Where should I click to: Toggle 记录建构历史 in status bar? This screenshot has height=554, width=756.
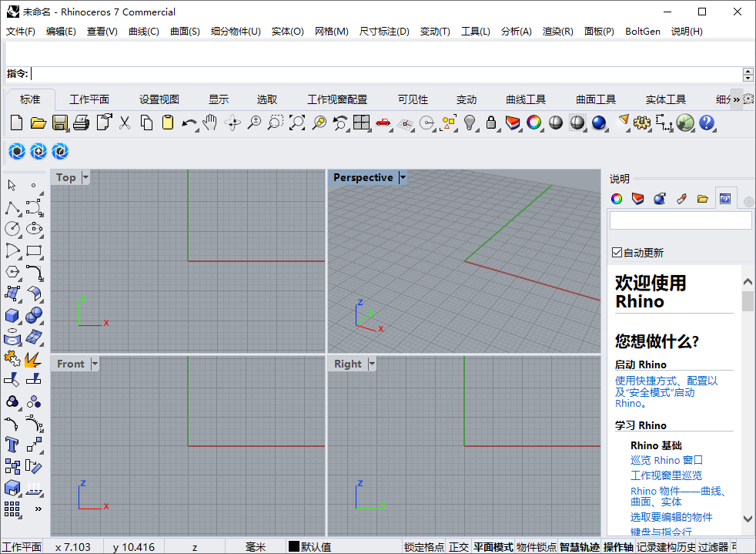click(666, 547)
